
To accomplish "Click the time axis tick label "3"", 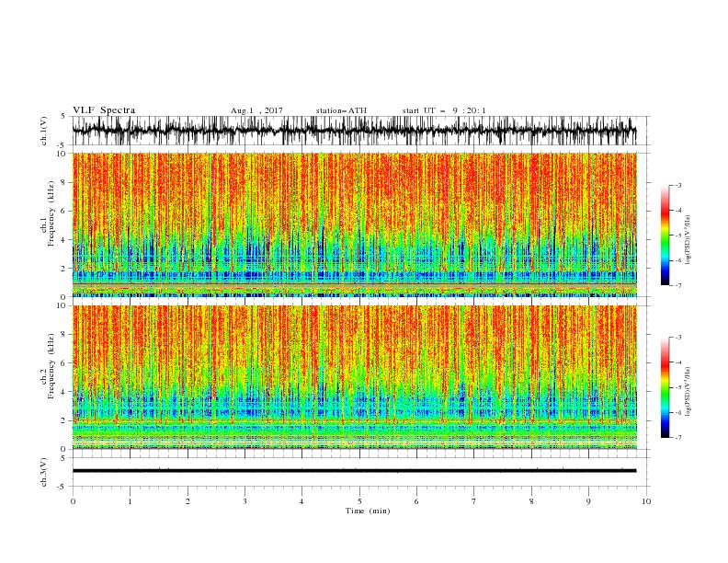I will click(x=245, y=501).
